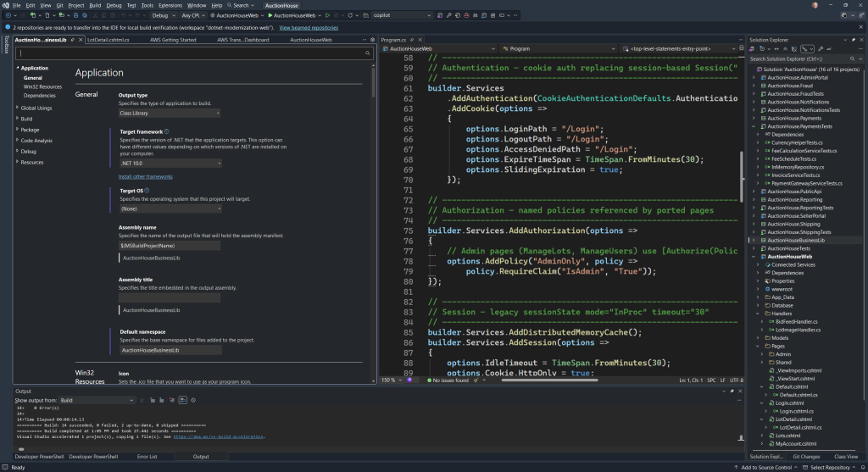The image size is (868, 472).
Task: Pin the Solution Explorer panel
Action: click(854, 40)
